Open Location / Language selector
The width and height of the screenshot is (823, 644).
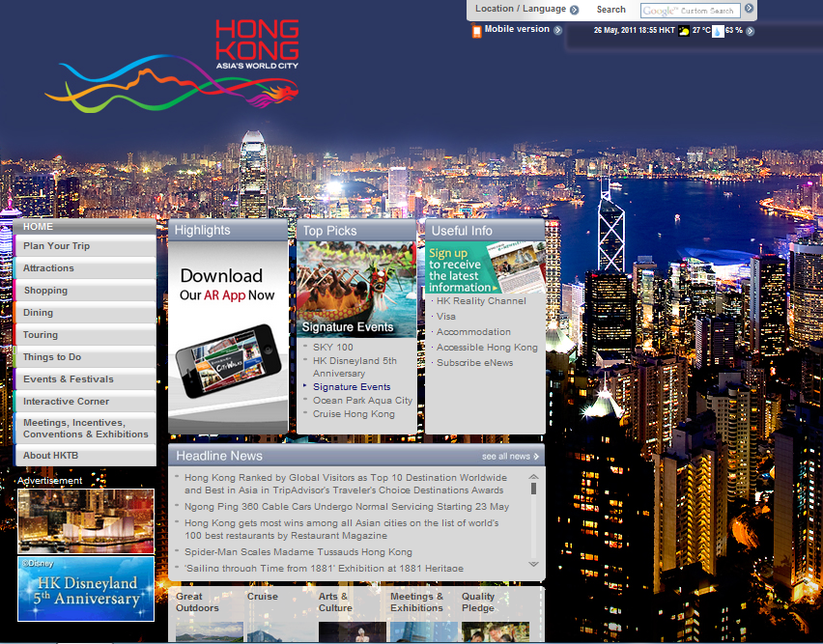[520, 9]
